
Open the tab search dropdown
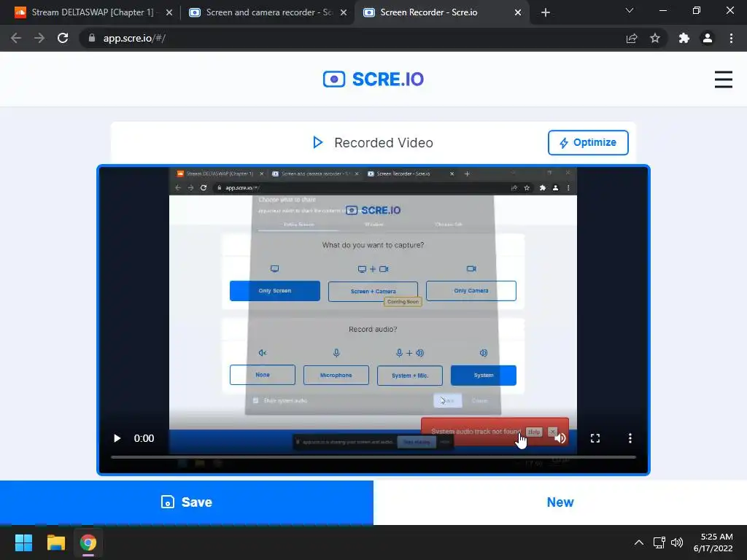click(x=630, y=10)
